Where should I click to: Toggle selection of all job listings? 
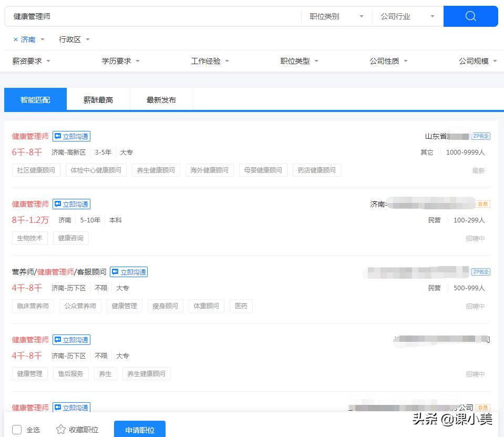pyautogui.click(x=16, y=430)
